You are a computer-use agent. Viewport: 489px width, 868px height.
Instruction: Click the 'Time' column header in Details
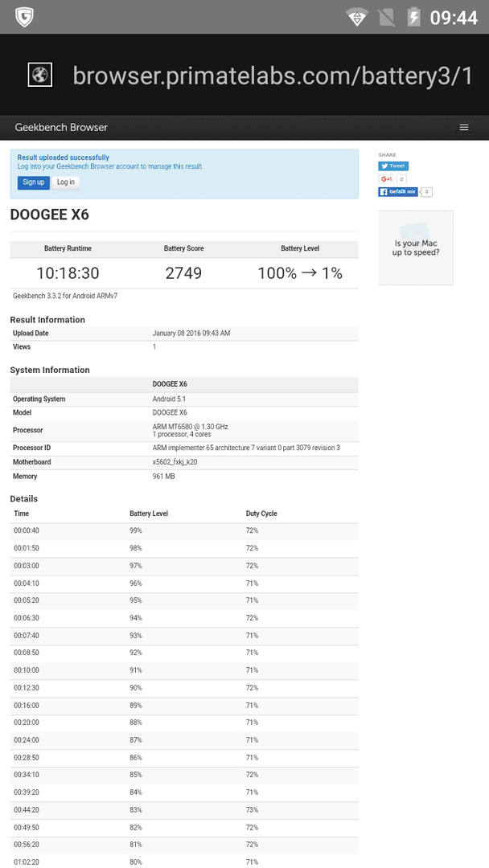[x=21, y=514]
